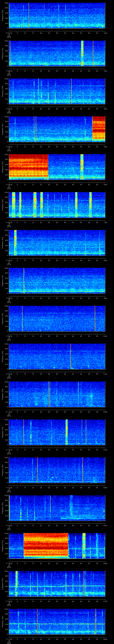Click the '17:04:00' start time label

point(9,147)
